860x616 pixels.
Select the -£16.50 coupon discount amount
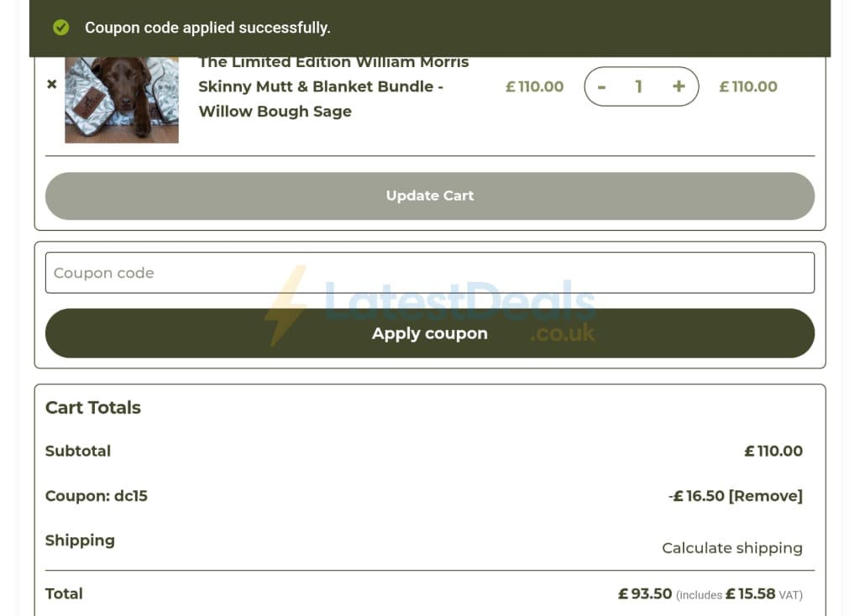tap(696, 496)
